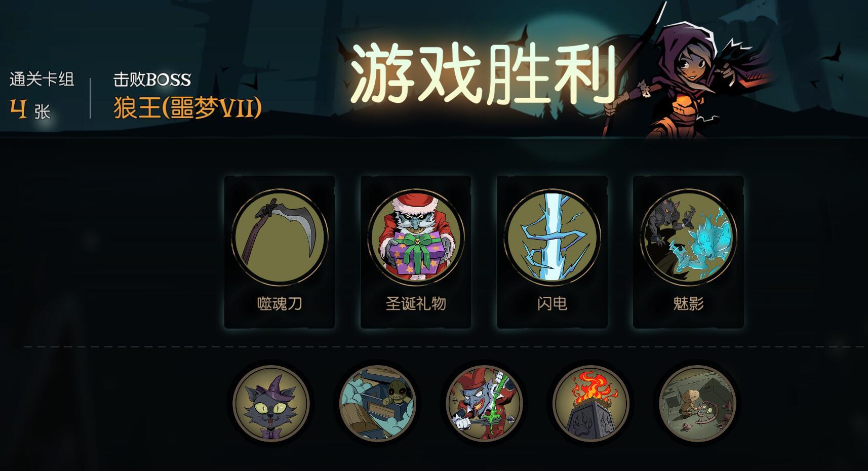
Task: Click the lightning bolt card artwork
Action: [552, 237]
